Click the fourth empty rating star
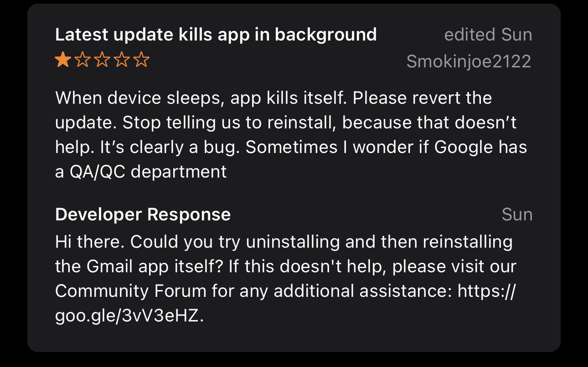The image size is (588, 367). [122, 60]
